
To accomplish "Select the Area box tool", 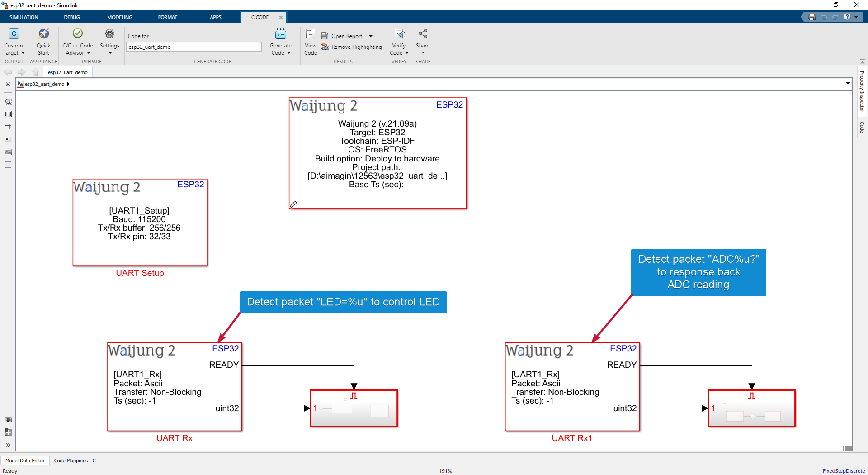I will click(8, 165).
